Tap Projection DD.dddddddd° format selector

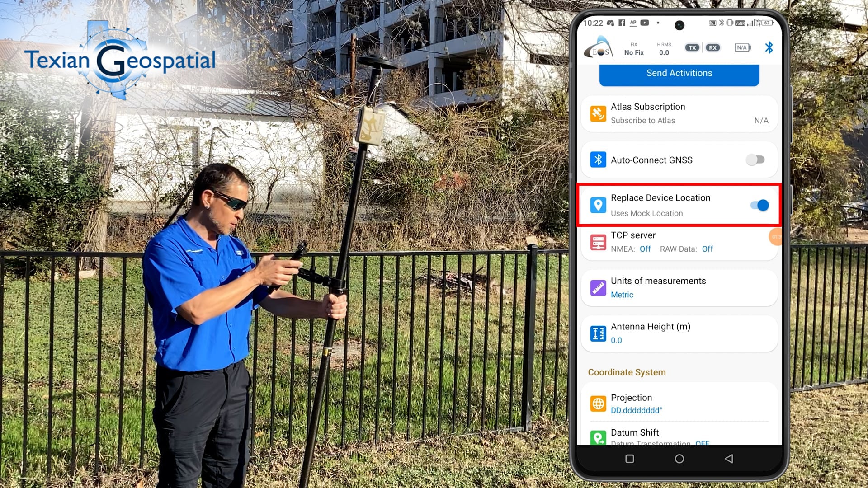tap(679, 403)
